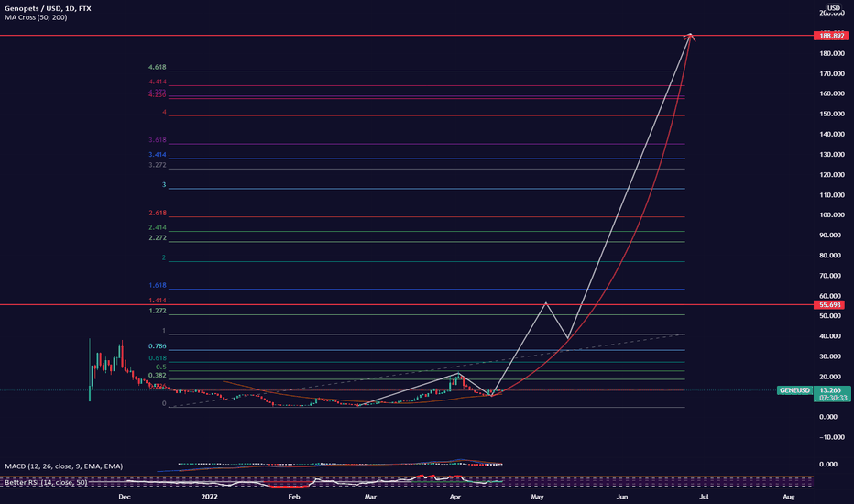The height and width of the screenshot is (504, 854).
Task: Select the 1.414 Fibonacci level label
Action: pos(158,301)
